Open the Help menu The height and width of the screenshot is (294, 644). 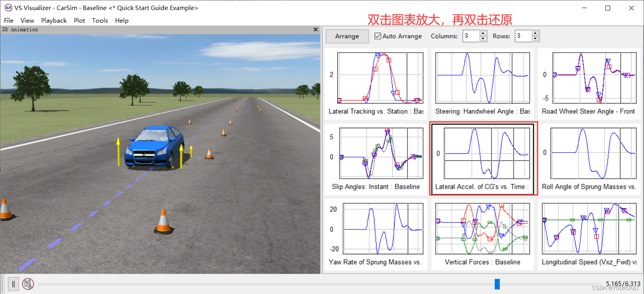[x=121, y=20]
